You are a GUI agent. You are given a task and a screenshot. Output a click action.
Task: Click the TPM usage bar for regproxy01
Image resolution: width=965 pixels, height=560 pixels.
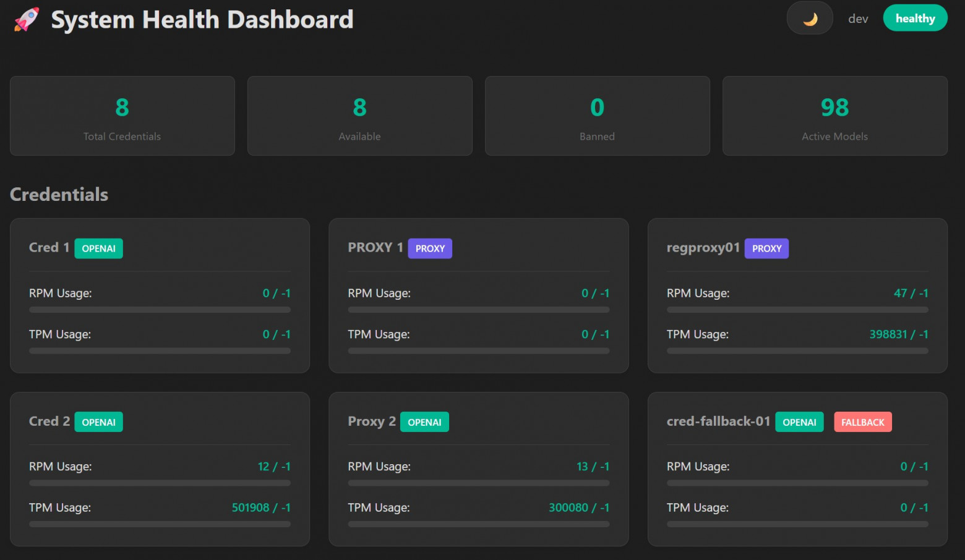pyautogui.click(x=797, y=350)
